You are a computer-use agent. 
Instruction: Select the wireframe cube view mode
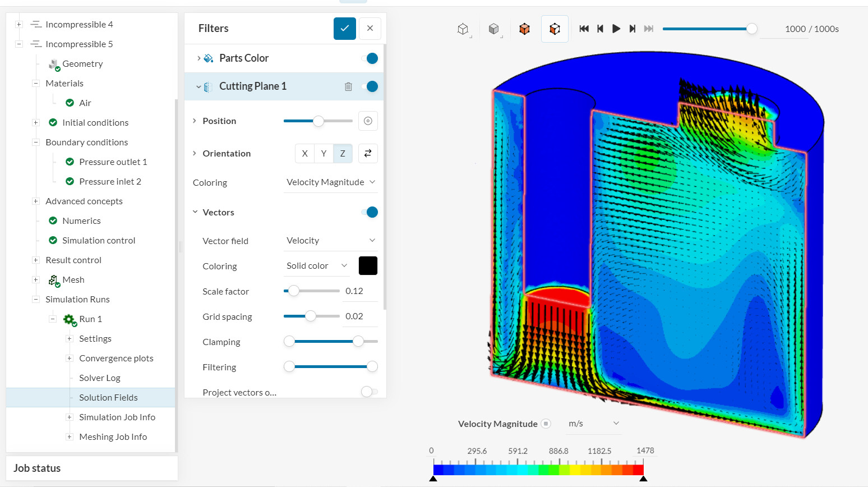(x=463, y=29)
